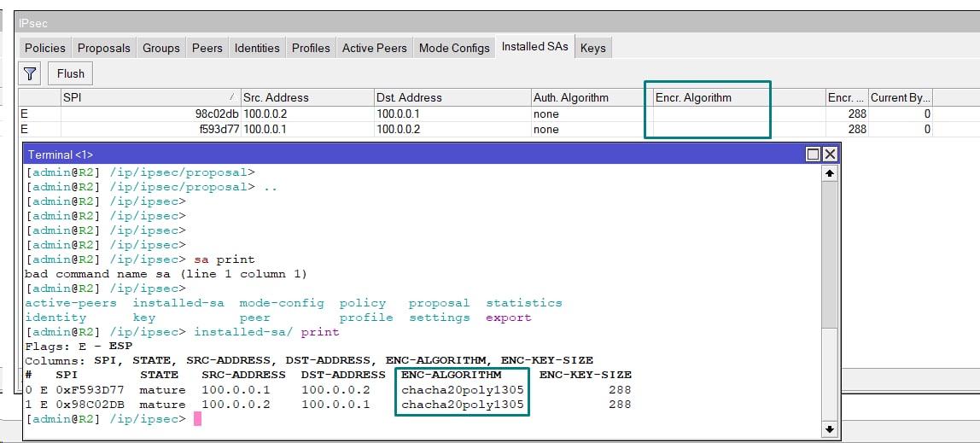The image size is (980, 443).
Task: Open the Groups tab
Action: coord(161,48)
